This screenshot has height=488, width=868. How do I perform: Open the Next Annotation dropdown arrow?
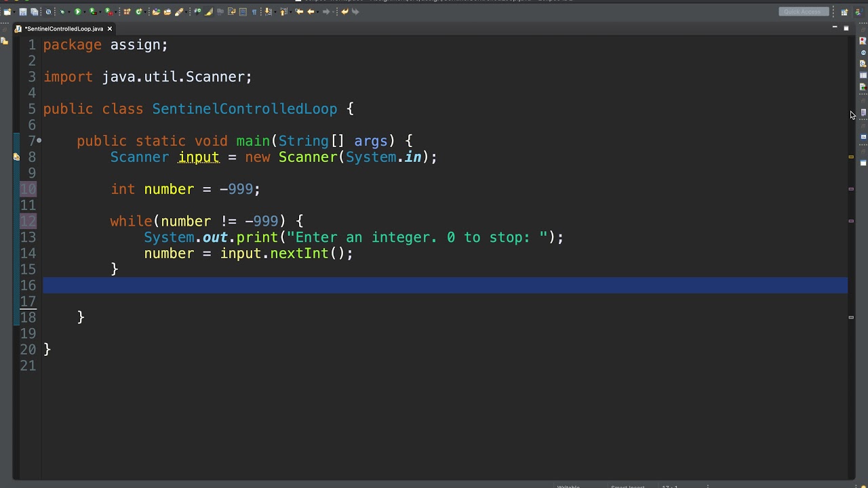(275, 12)
